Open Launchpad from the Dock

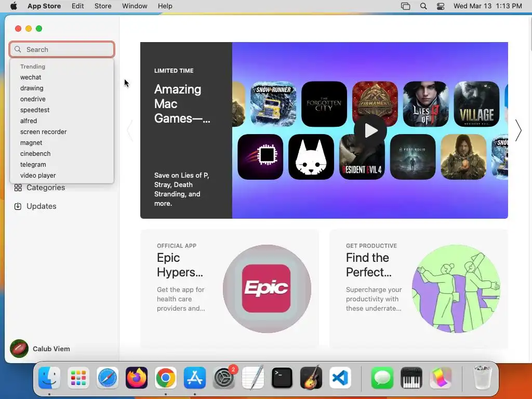[78, 378]
